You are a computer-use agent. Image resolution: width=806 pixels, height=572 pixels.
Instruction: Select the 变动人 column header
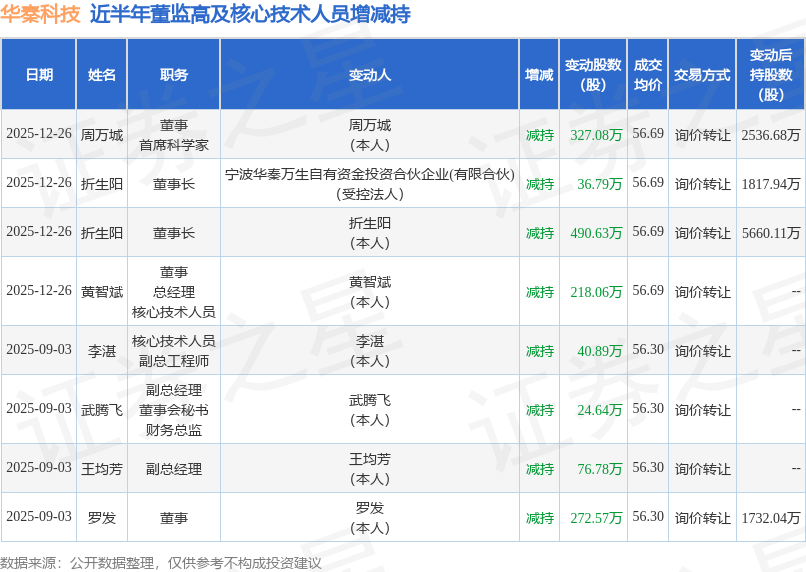click(370, 75)
